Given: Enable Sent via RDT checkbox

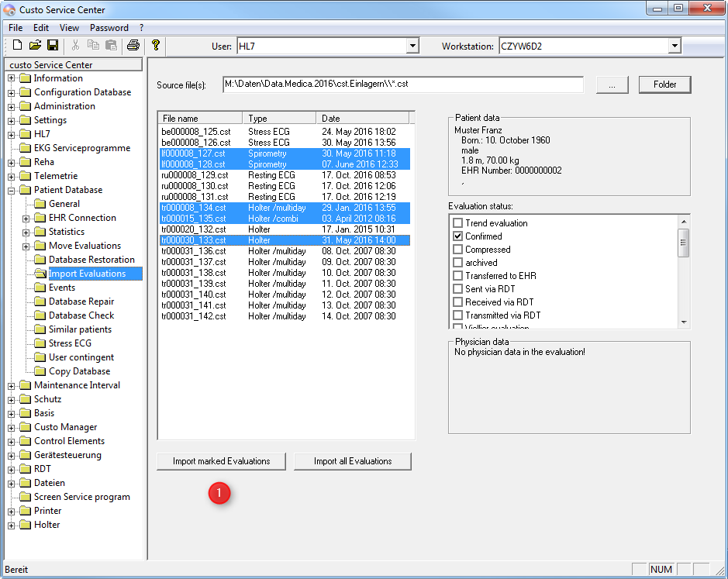Looking at the screenshot, I should coord(457,289).
